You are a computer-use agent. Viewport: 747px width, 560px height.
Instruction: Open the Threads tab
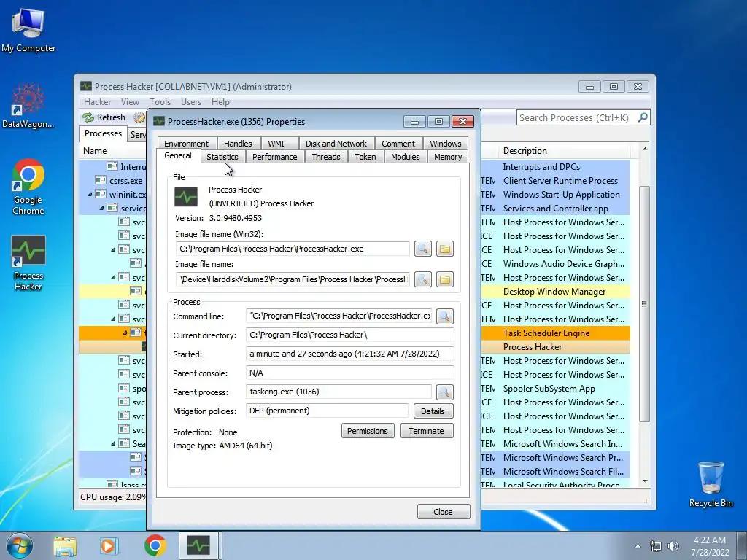(326, 157)
